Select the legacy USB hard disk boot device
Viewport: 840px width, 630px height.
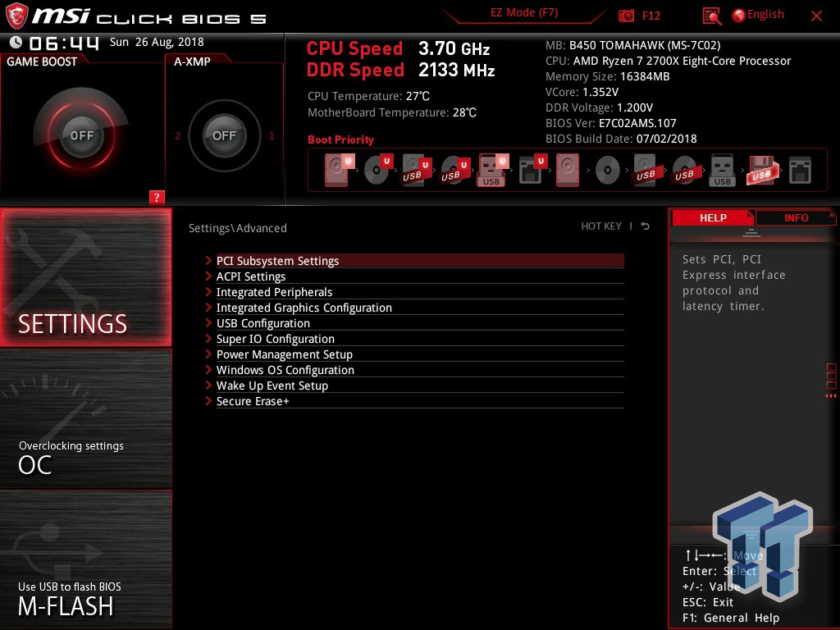click(x=646, y=171)
